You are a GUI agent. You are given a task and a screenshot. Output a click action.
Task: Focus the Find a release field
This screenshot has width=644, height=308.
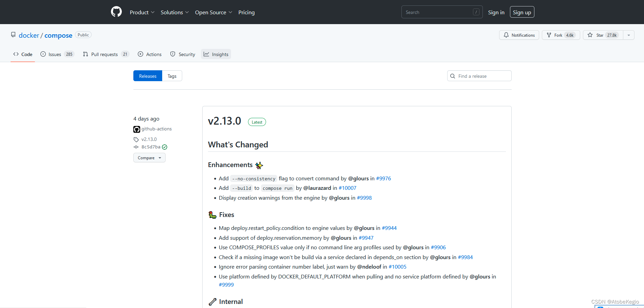[479, 76]
